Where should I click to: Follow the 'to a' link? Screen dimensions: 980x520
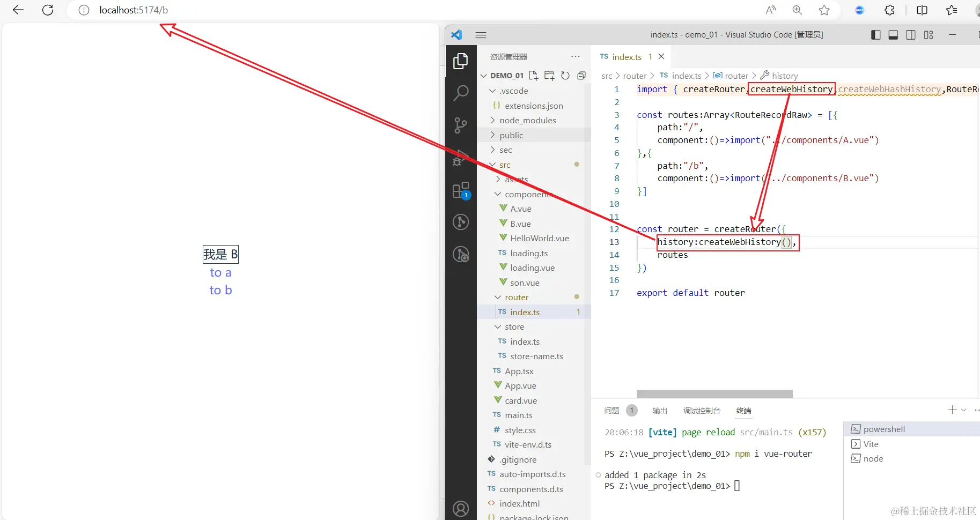pyautogui.click(x=220, y=273)
